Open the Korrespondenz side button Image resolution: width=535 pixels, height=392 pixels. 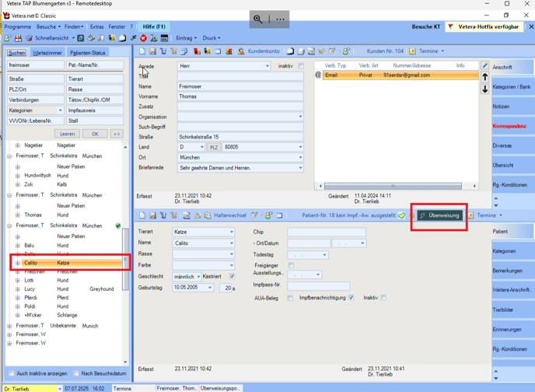[x=510, y=126]
